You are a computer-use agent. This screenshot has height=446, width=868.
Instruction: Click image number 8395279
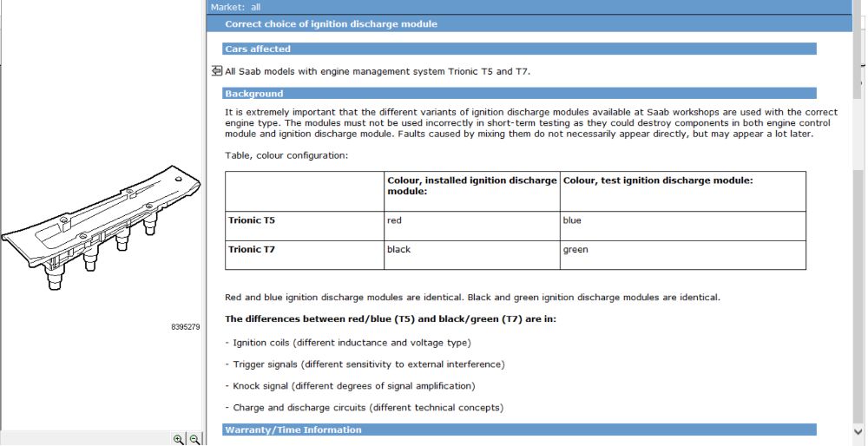186,327
